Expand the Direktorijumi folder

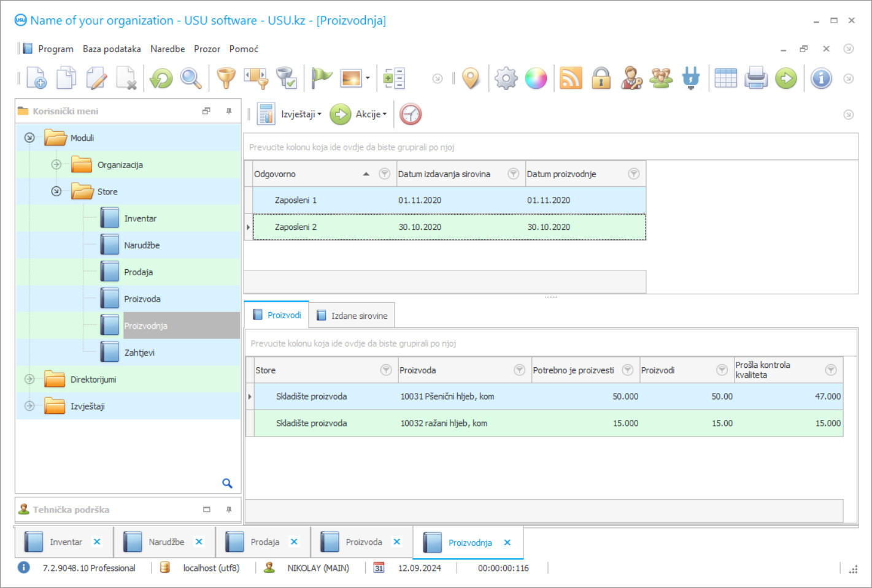point(29,380)
